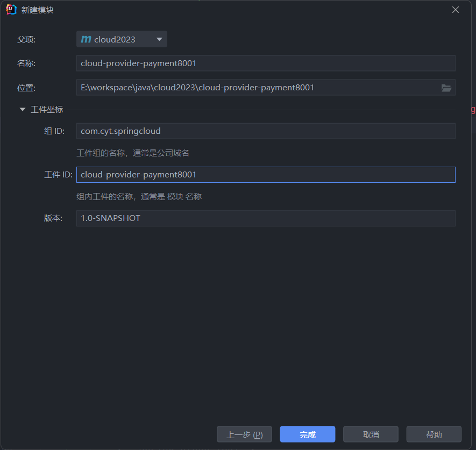Go back with the 上一步 button
This screenshot has width=476, height=450.
coord(244,434)
